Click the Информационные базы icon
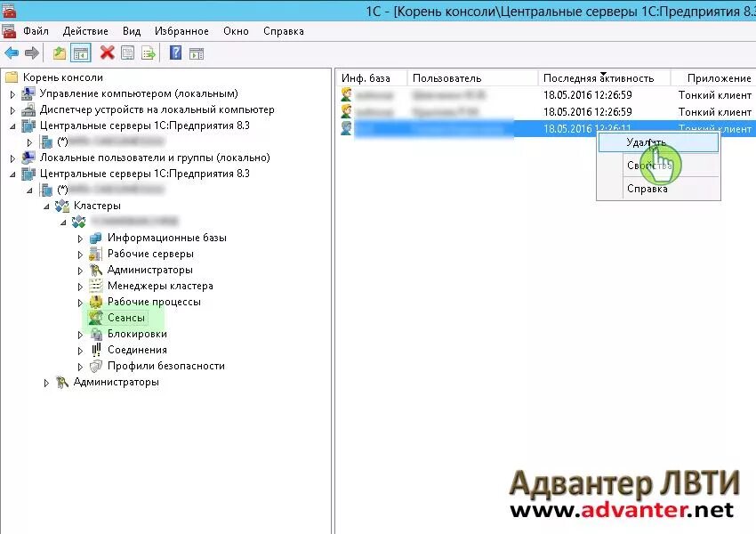Screen dimensions: 756x534 pos(96,238)
